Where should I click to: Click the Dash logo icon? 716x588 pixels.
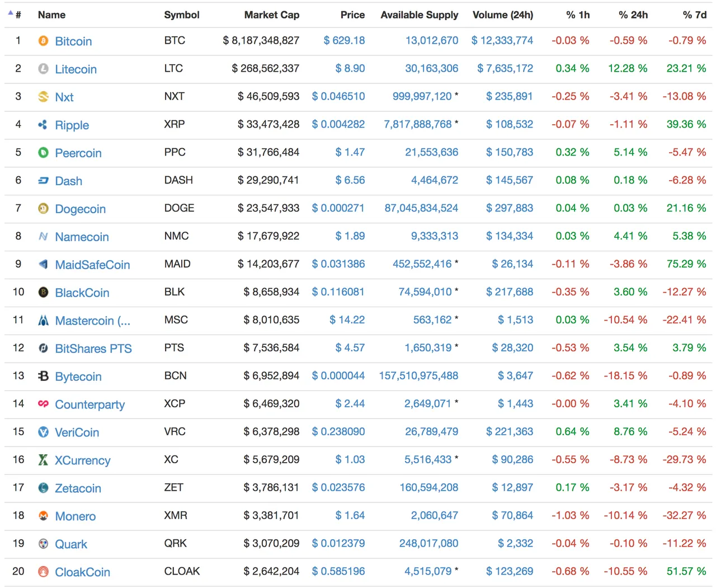click(43, 181)
